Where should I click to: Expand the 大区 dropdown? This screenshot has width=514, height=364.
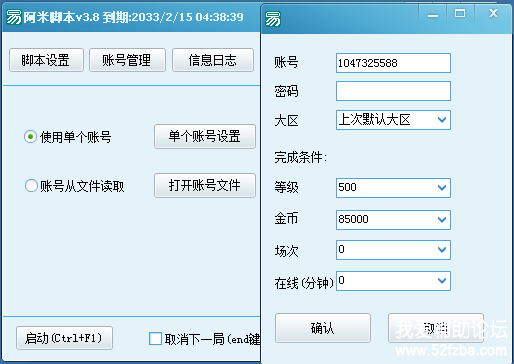pyautogui.click(x=442, y=120)
